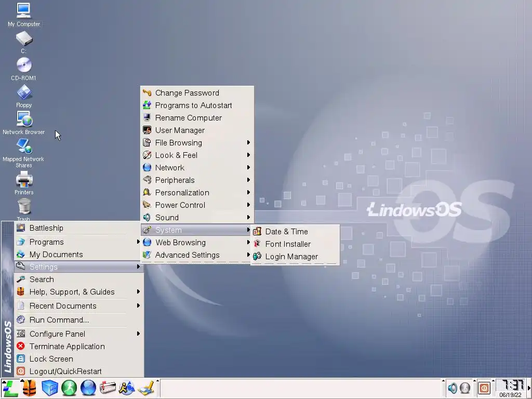Open the Floppy desktop icon

click(24, 96)
